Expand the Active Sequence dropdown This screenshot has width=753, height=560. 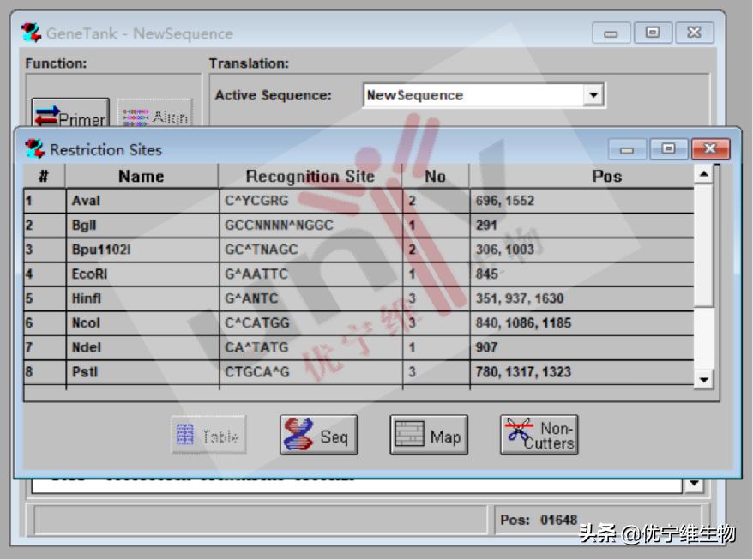coord(593,95)
